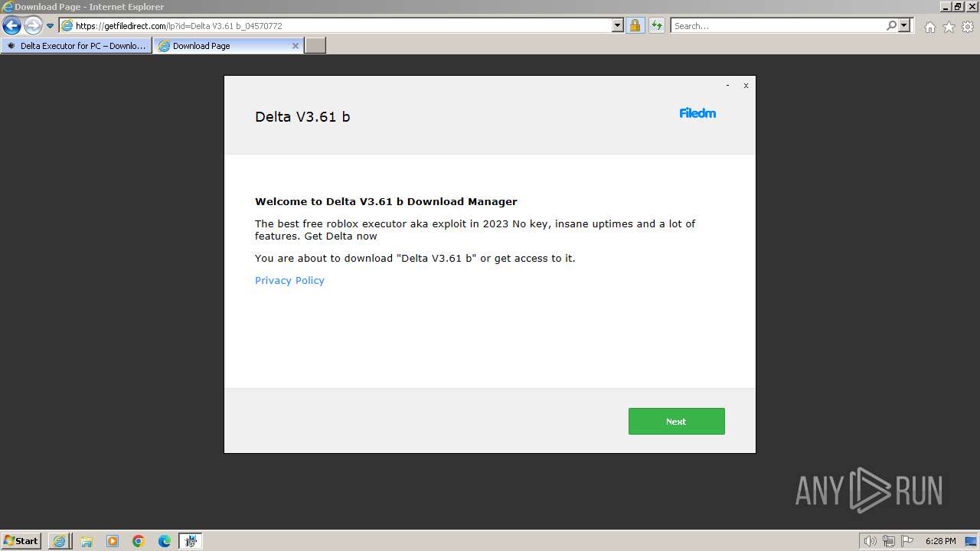
Task: Click the security lock icon
Action: click(635, 26)
